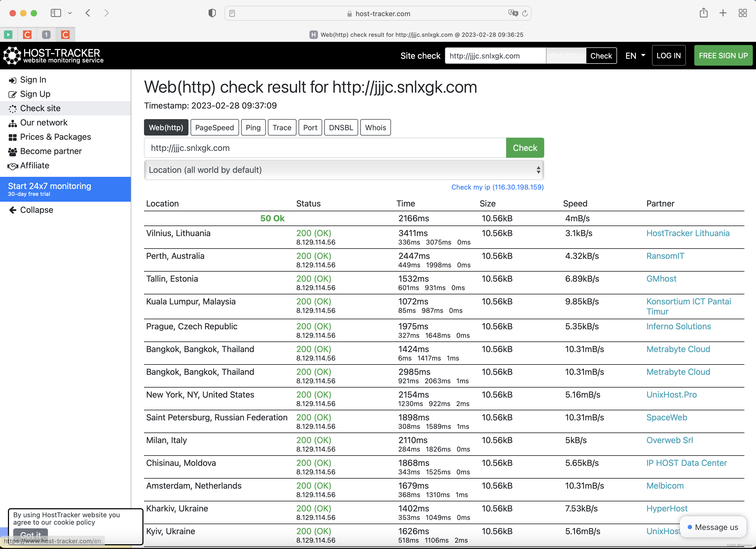Viewport: 756px width, 549px height.
Task: Open the Web(http) check type selector
Action: tap(566, 56)
